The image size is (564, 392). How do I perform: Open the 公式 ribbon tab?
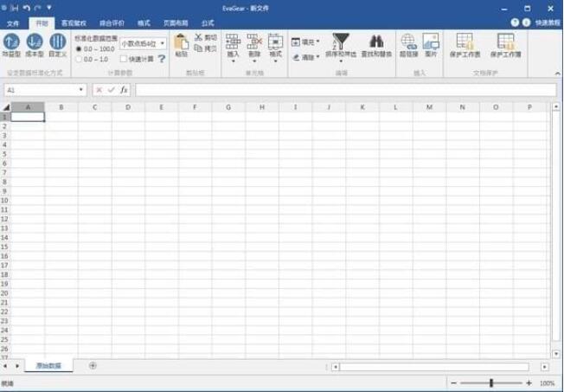click(208, 23)
